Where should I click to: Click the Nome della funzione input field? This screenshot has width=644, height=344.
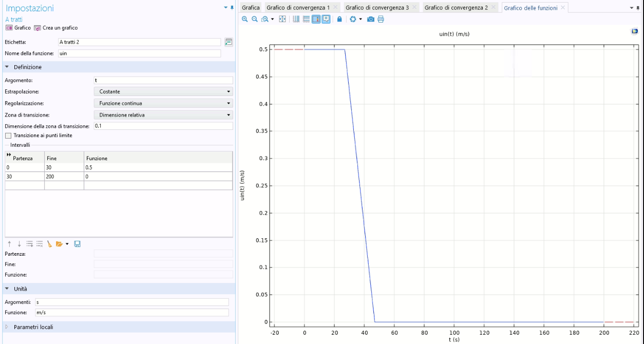(139, 53)
